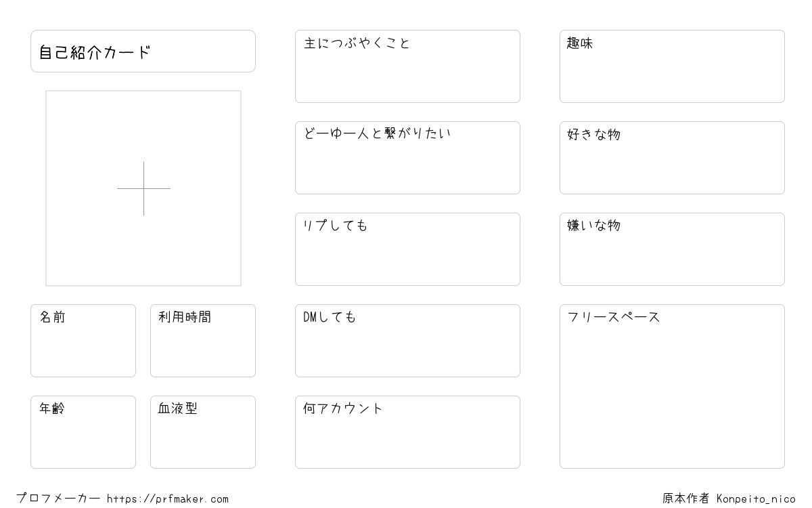Select the 趣味 box
This screenshot has width=812, height=508.
[672, 66]
